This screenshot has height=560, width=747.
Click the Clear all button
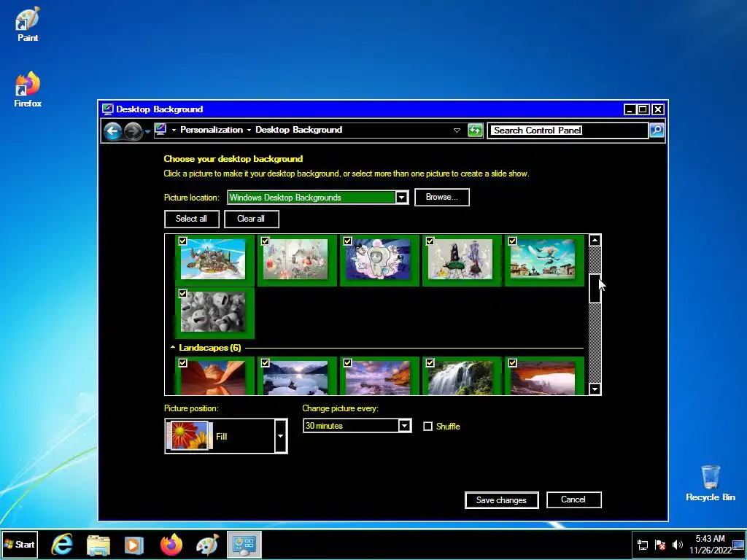pos(251,219)
